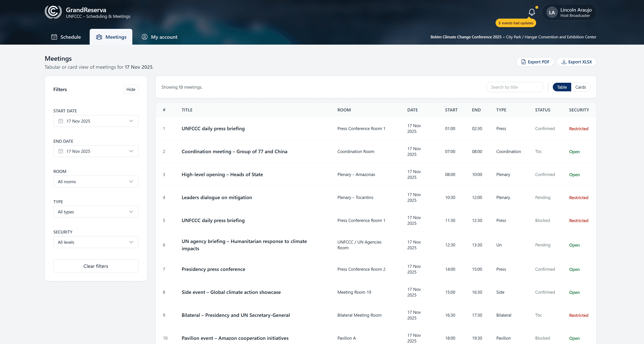The image size is (644, 344).
Task: Click the TYPE column header
Action: 501,110
